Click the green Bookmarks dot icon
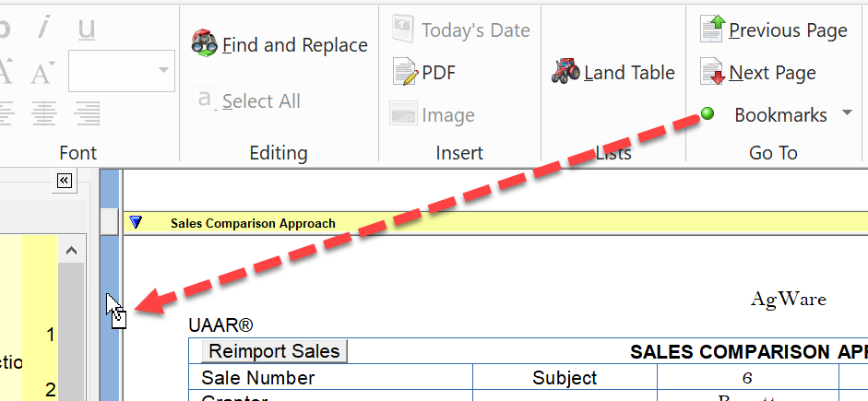The height and width of the screenshot is (401, 868). pos(708,114)
